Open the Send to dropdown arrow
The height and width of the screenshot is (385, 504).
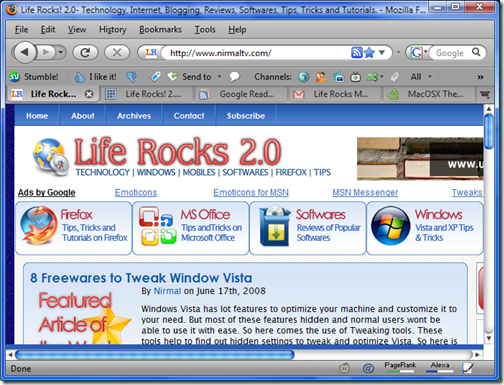coord(219,77)
